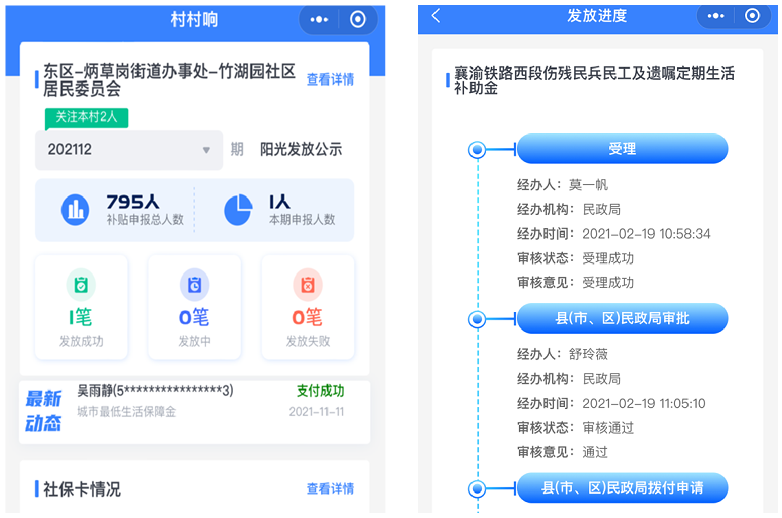The height and width of the screenshot is (518, 782).
Task: Click the green 关注本村2人 tag
Action: 86,118
